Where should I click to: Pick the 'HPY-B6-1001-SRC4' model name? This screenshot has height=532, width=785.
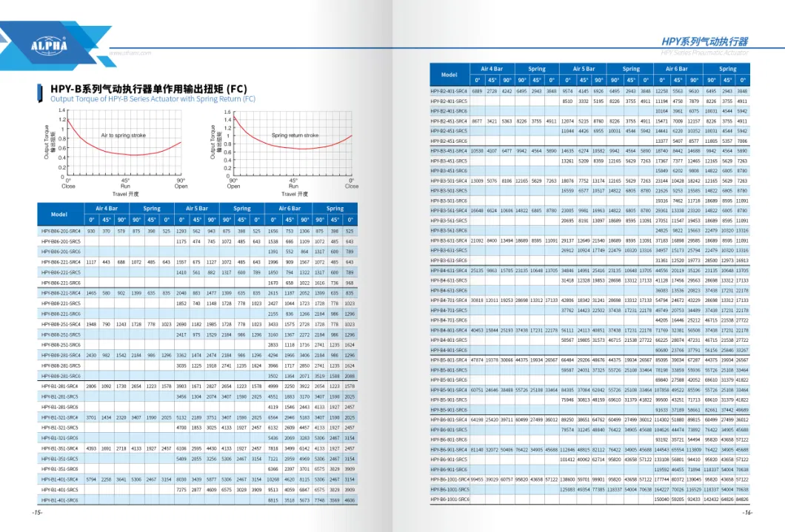(450, 479)
